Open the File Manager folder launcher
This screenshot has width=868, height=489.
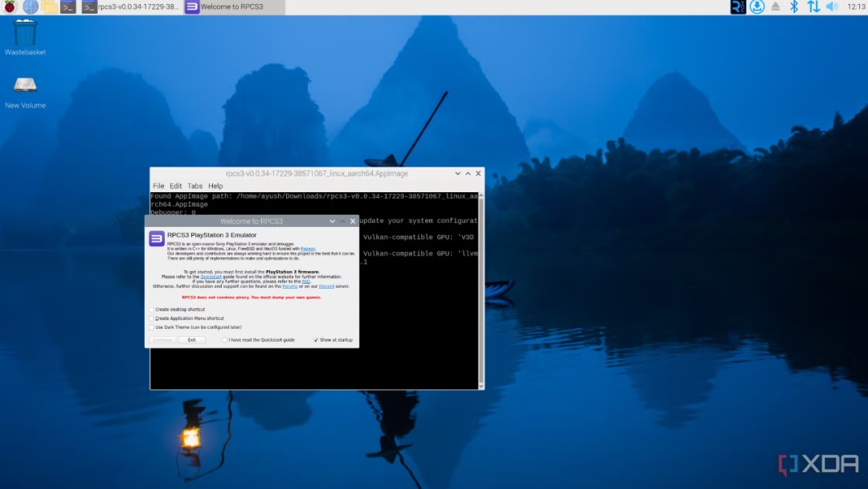click(x=49, y=6)
